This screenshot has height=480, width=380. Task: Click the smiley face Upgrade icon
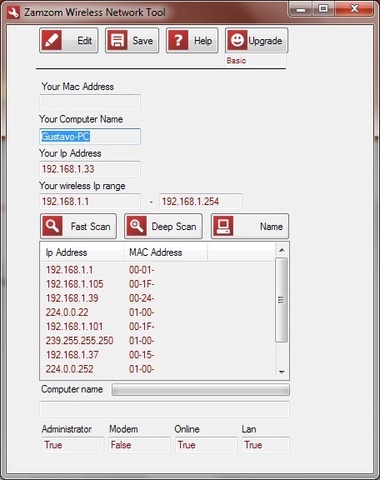237,41
